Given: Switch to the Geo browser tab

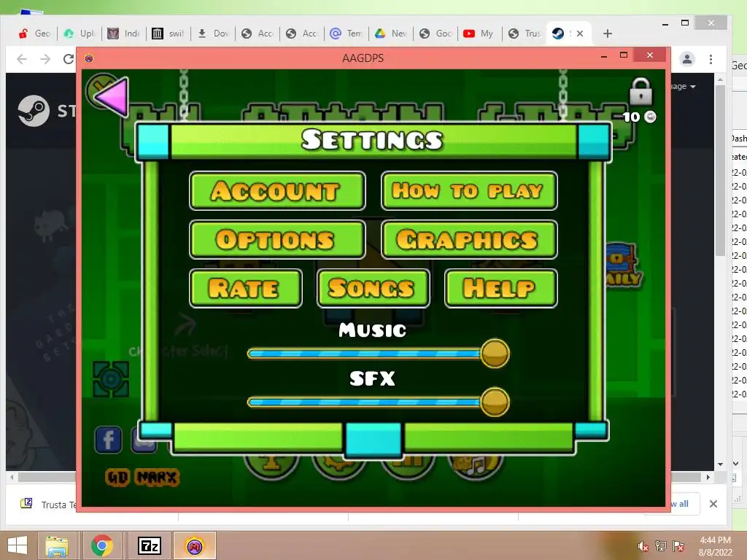Looking at the screenshot, I should [x=34, y=34].
